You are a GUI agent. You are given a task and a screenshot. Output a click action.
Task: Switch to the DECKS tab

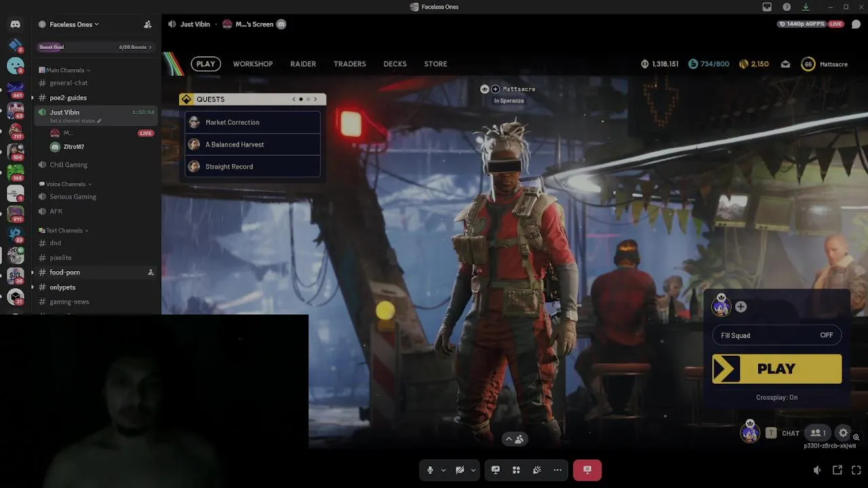click(395, 64)
